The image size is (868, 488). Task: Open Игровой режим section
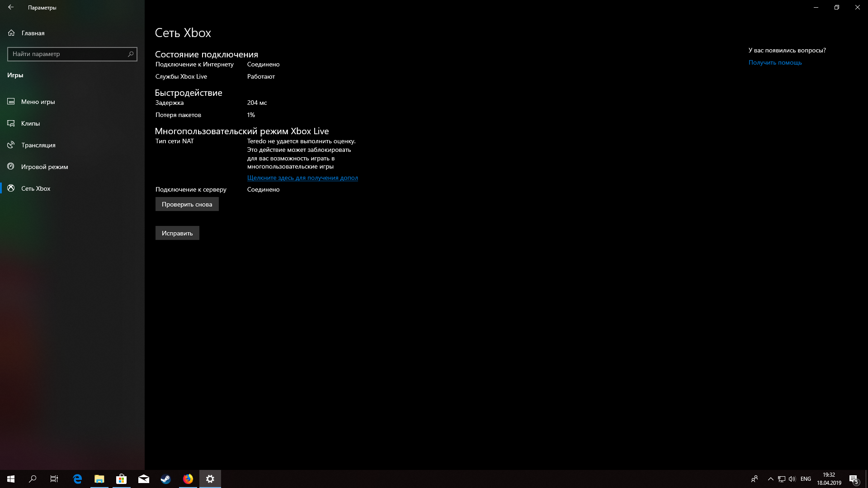click(72, 167)
